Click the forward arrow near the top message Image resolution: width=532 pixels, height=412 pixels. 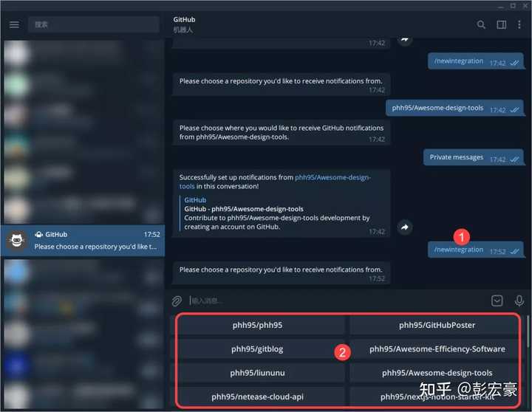point(404,40)
